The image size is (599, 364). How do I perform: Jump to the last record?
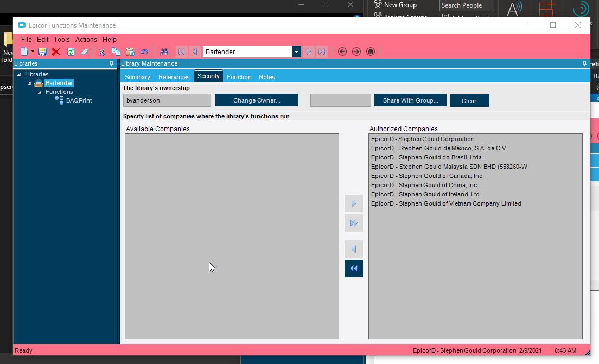pyautogui.click(x=322, y=52)
